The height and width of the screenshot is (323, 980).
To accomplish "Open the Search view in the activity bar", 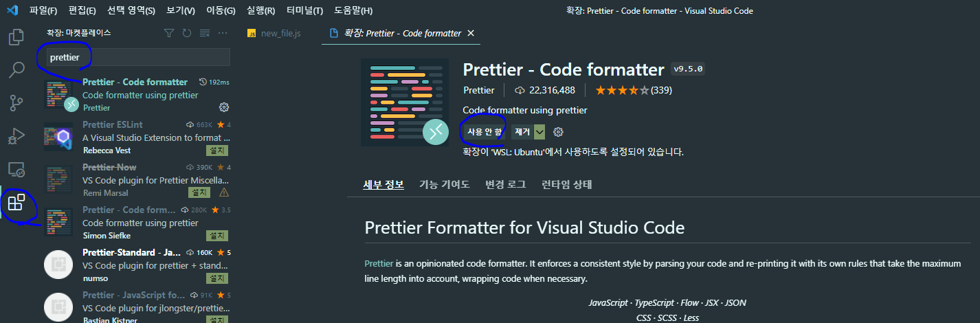I will (x=16, y=70).
